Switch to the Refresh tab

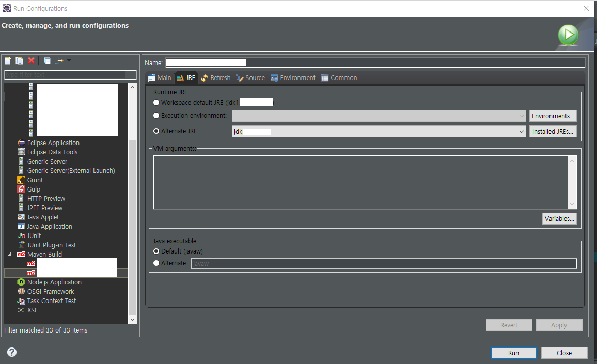[x=216, y=77]
